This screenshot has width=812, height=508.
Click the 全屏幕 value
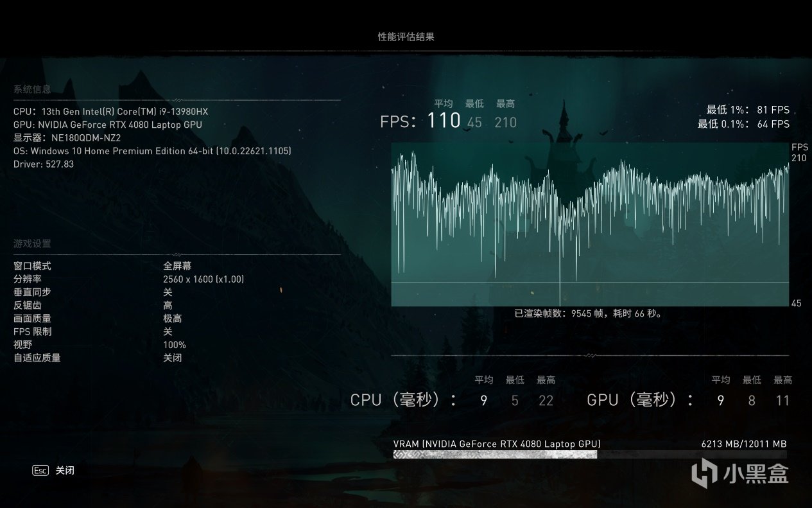[x=177, y=266]
